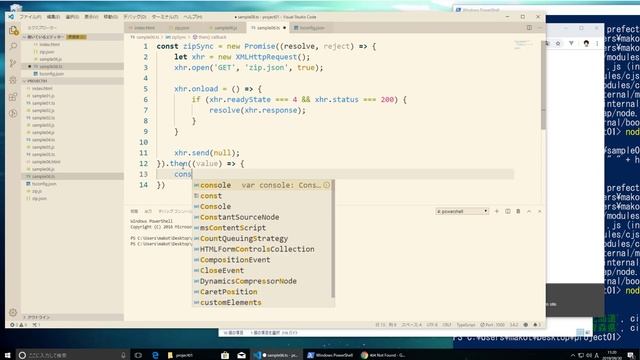This screenshot has width=640, height=360.
Task: Expand the Outline section in the sidebar
Action: point(72,317)
